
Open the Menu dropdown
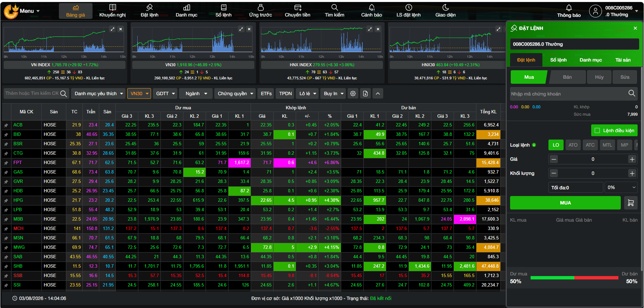pos(30,11)
